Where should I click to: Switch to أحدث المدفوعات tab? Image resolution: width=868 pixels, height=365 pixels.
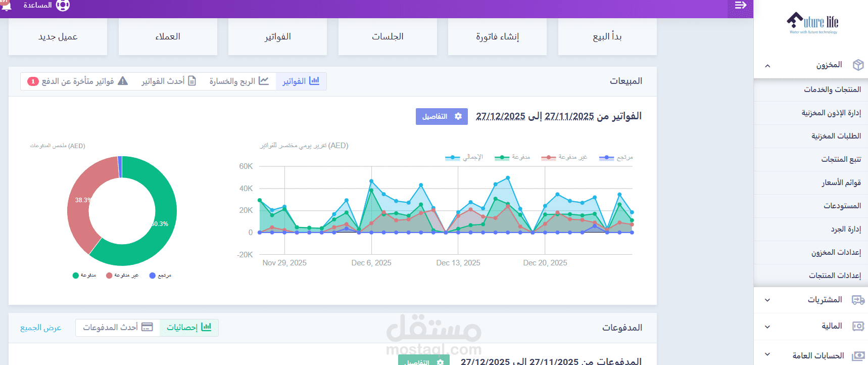pos(118,327)
